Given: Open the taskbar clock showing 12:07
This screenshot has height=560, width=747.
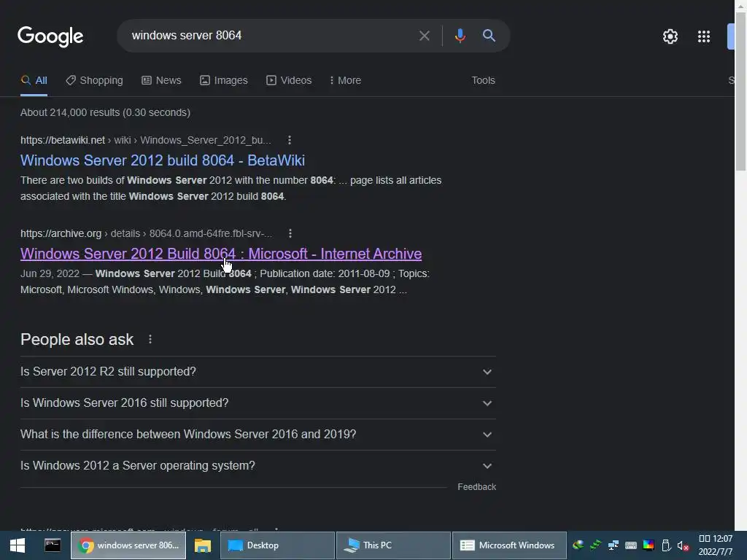Looking at the screenshot, I should 716,545.
